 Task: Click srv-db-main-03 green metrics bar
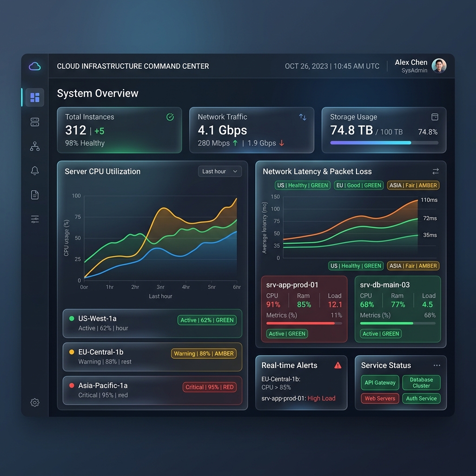398,324
